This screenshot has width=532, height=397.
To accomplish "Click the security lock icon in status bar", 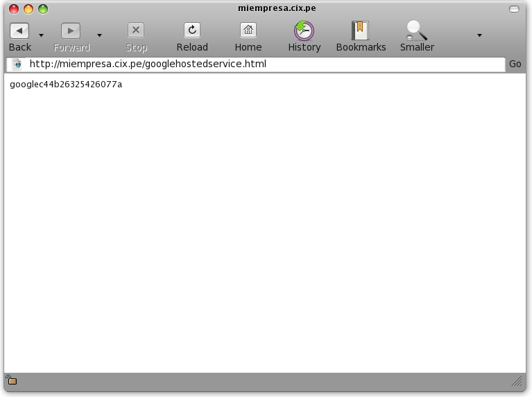I will [11, 380].
